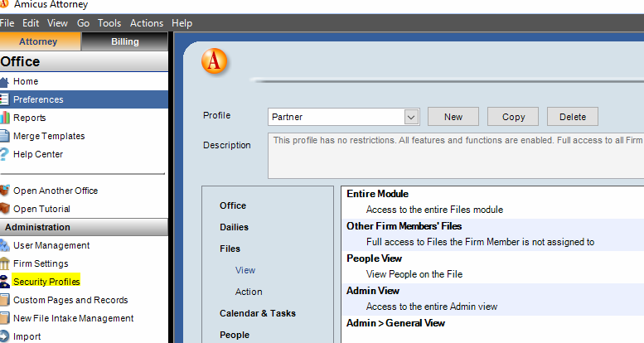
Task: Click the Open Tutorial book icon
Action: coord(4,209)
